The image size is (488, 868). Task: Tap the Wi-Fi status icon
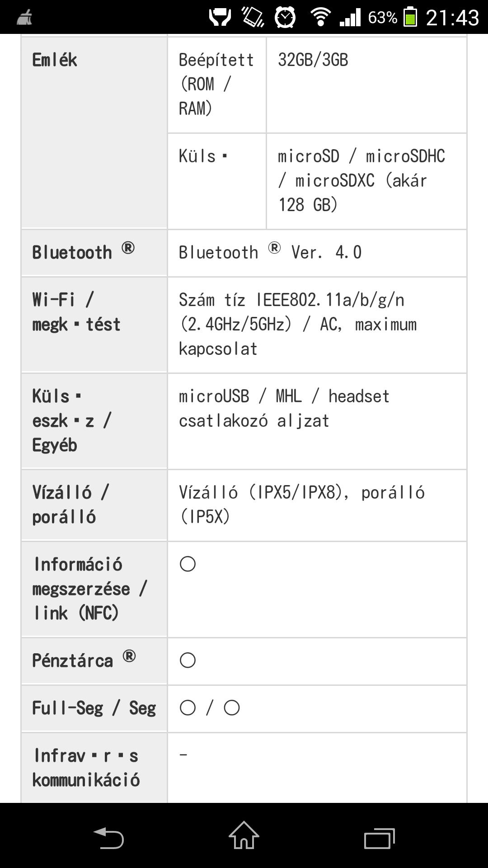coord(320,17)
